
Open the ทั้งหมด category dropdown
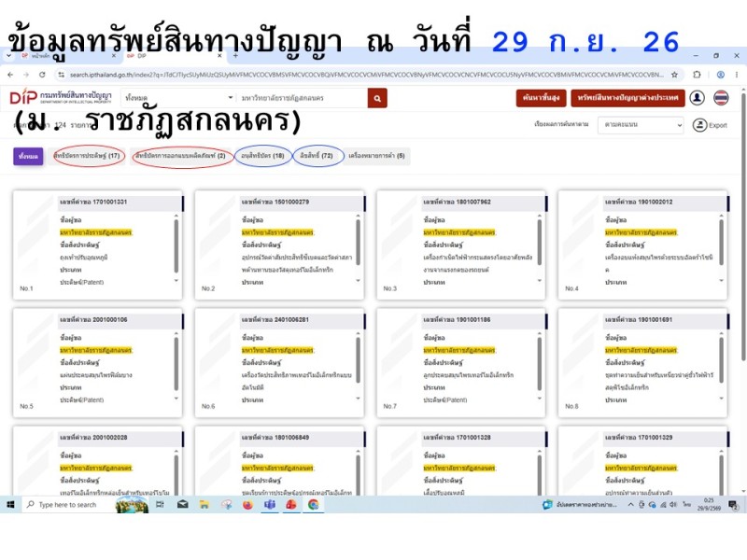pos(178,98)
